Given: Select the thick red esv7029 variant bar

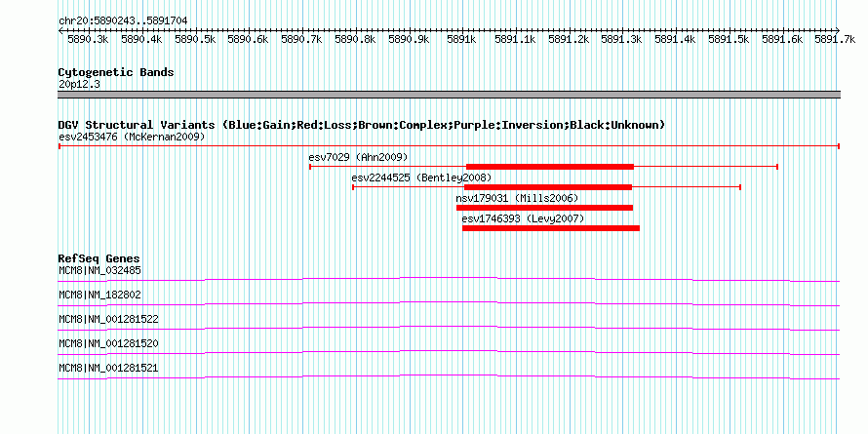Looking at the screenshot, I should (x=550, y=167).
